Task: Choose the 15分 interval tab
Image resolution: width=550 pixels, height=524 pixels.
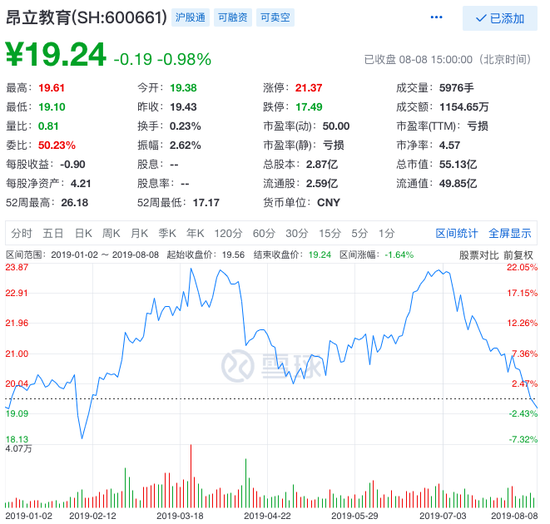Action: click(x=330, y=233)
